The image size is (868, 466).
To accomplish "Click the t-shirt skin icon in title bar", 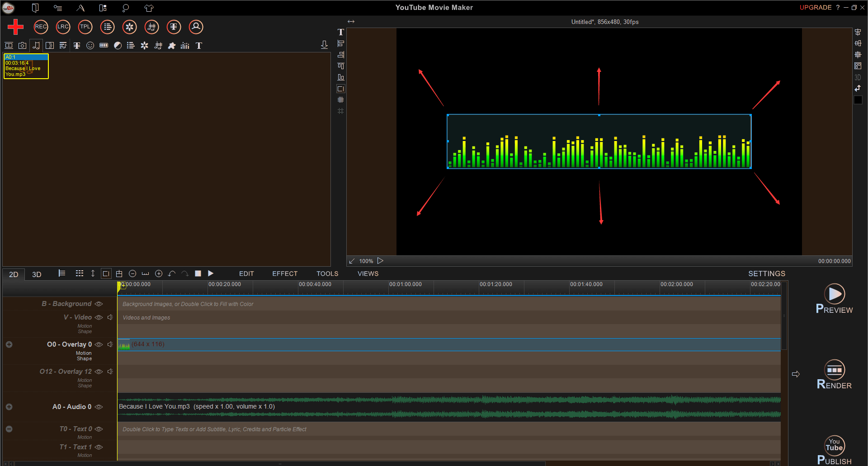I will (149, 8).
